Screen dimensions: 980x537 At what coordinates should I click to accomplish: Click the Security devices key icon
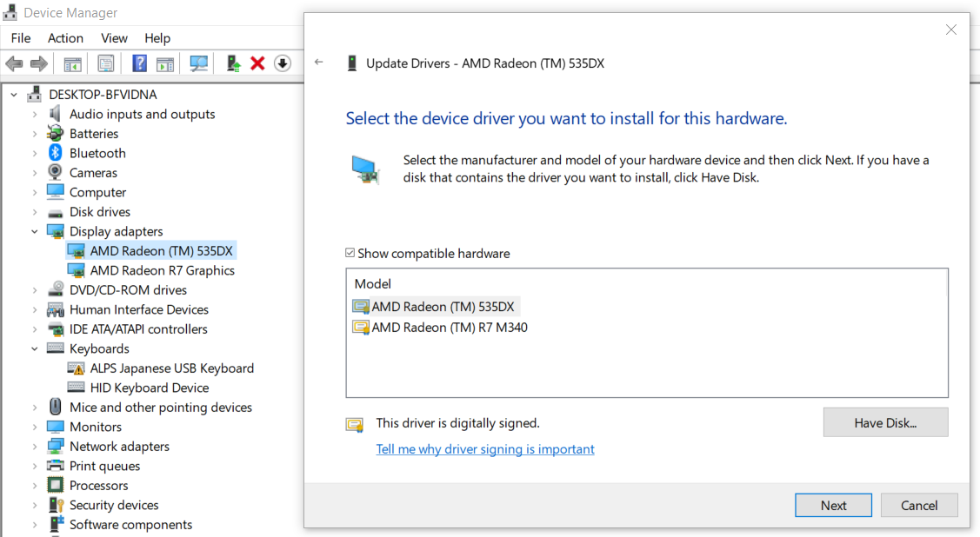(x=57, y=505)
